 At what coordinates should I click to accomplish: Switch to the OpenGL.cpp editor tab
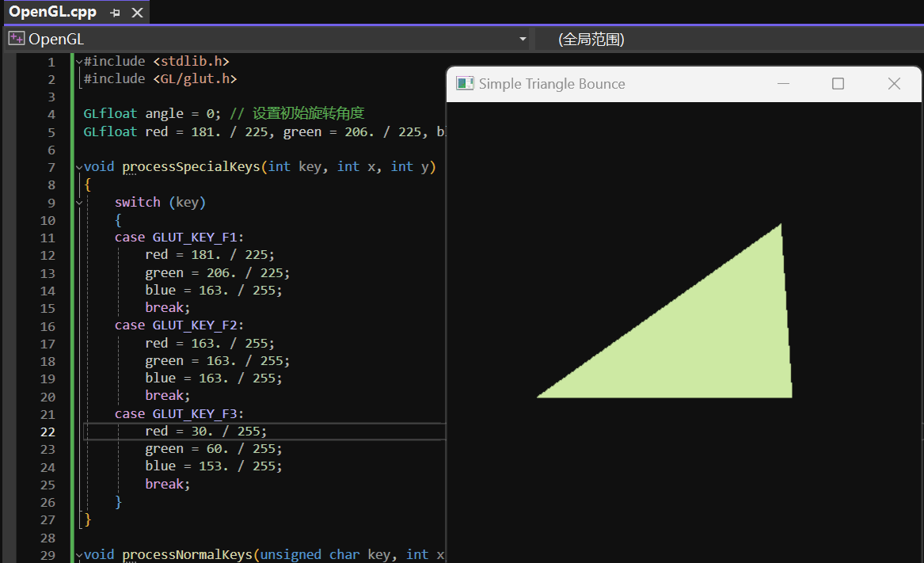click(x=52, y=12)
